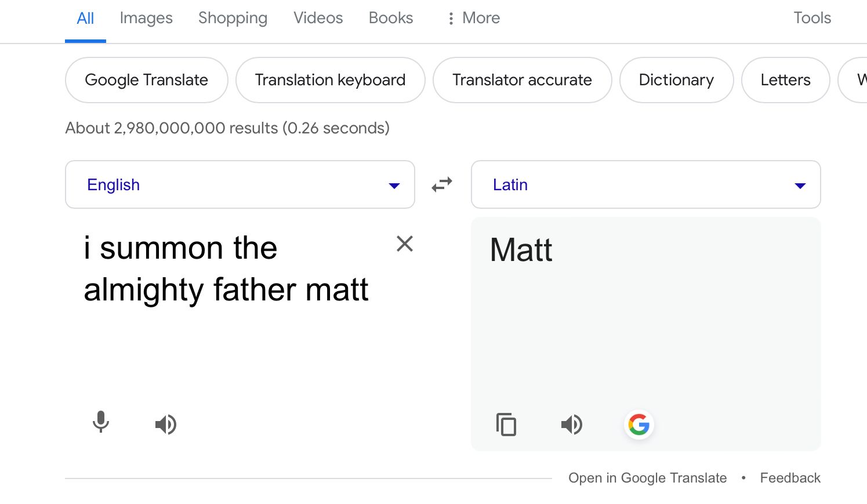Click the microphone voice input icon

coord(101,422)
